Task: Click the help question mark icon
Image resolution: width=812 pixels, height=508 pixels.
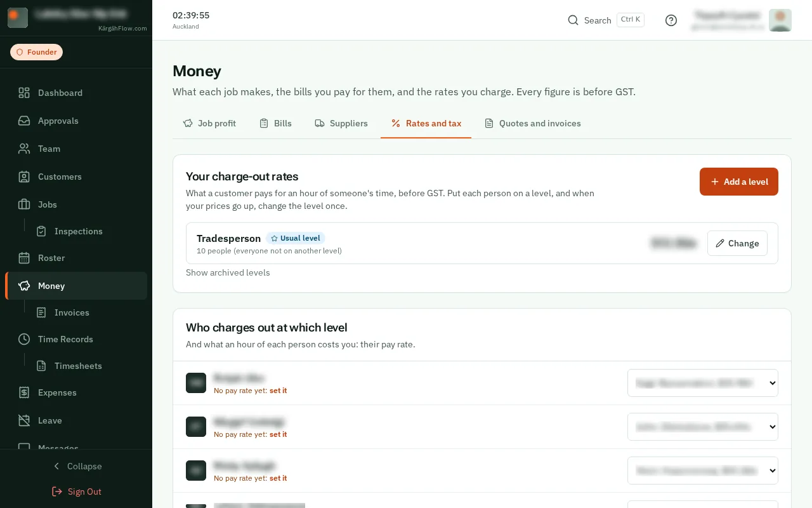Action: (x=671, y=20)
